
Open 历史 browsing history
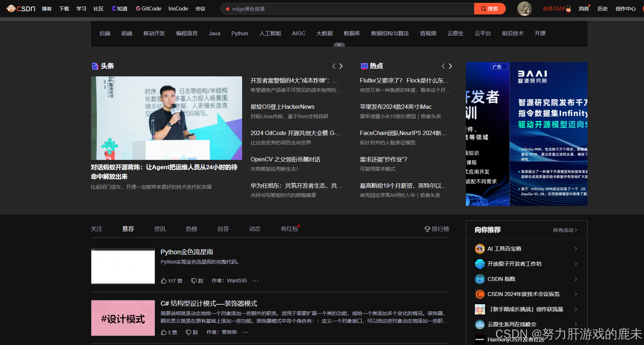click(603, 9)
